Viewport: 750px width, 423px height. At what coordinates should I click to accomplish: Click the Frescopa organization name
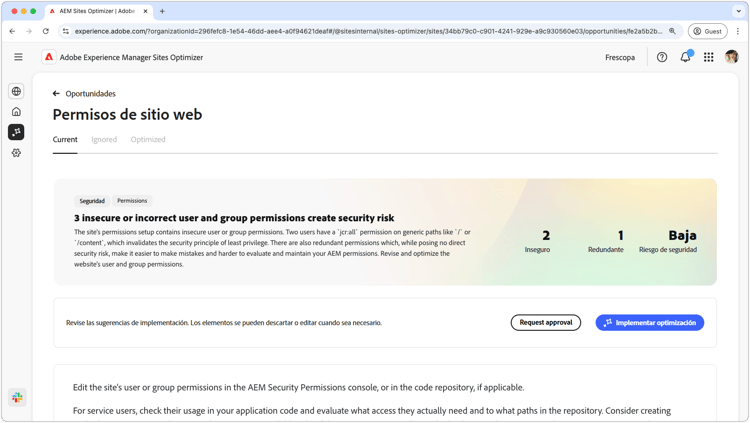(x=620, y=57)
